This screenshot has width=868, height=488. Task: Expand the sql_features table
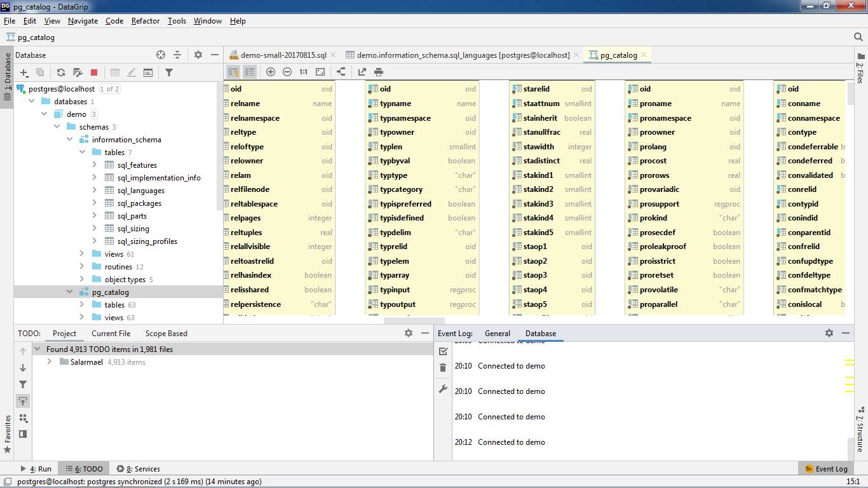tap(95, 165)
